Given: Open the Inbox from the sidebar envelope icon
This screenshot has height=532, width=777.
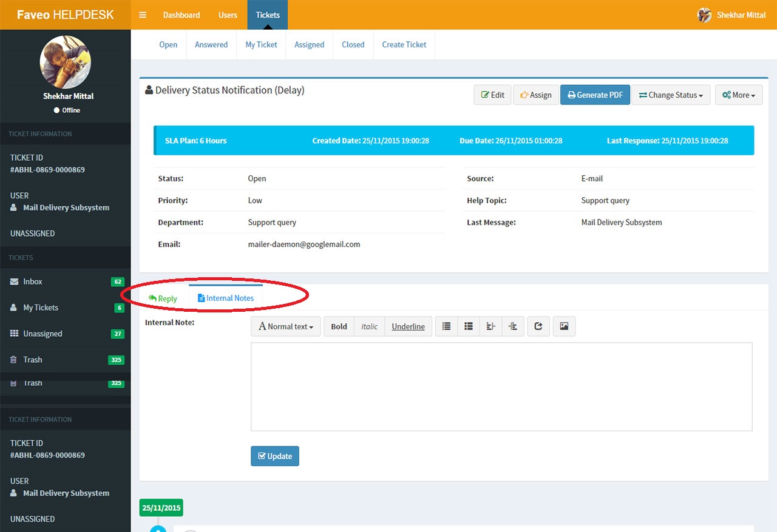Looking at the screenshot, I should (x=13, y=281).
